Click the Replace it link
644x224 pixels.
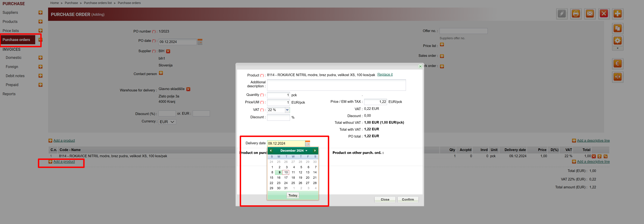point(385,74)
